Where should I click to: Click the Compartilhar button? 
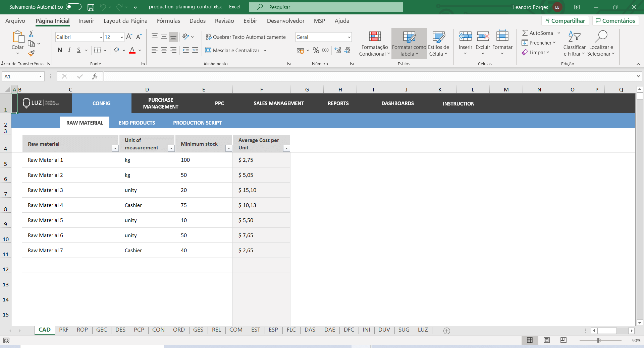pyautogui.click(x=565, y=20)
